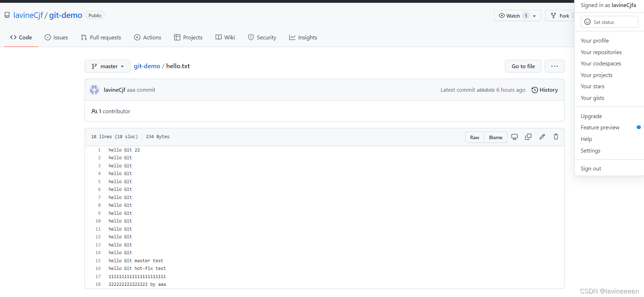The height and width of the screenshot is (297, 644).
Task: Click lavineCjf author name in commit bar
Action: (114, 90)
